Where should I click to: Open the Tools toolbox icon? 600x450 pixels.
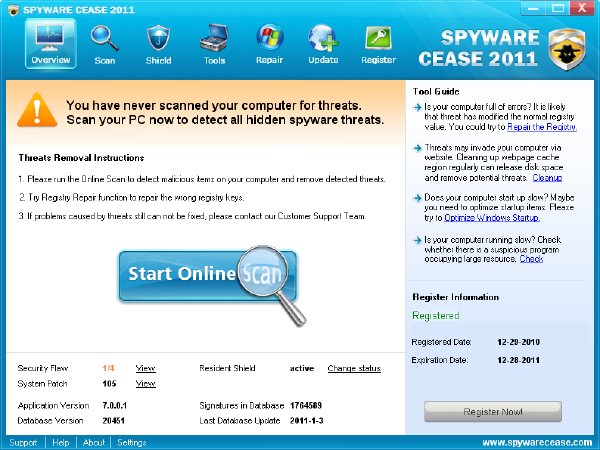[214, 38]
